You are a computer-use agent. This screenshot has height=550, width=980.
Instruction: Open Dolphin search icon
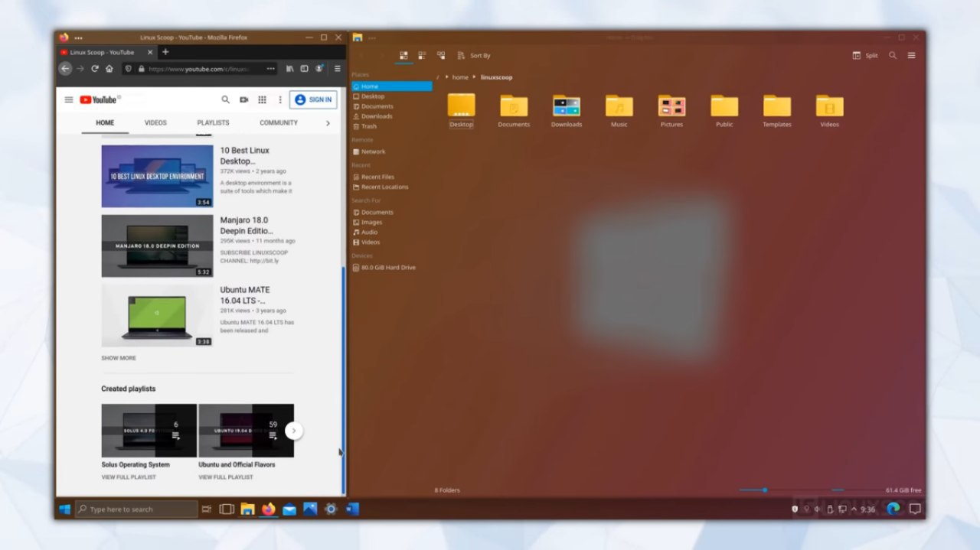tap(893, 56)
